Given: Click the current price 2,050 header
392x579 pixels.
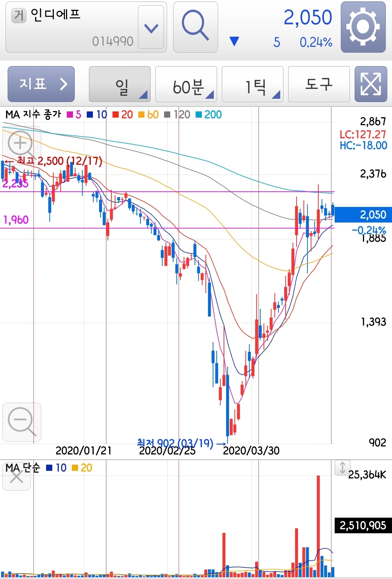Looking at the screenshot, I should (308, 17).
